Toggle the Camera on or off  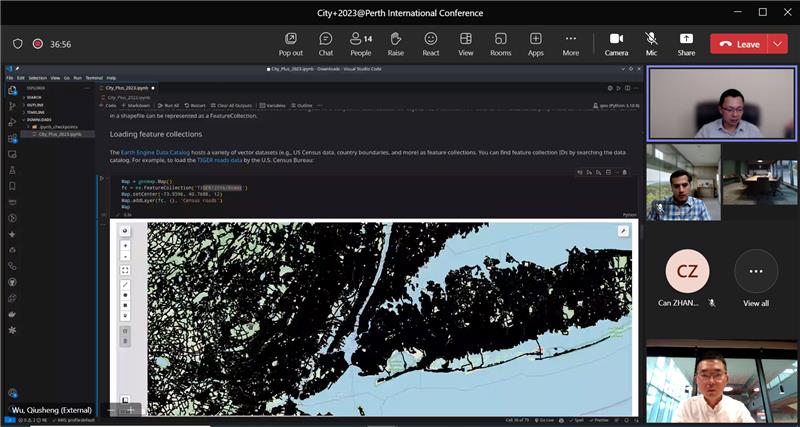point(616,43)
